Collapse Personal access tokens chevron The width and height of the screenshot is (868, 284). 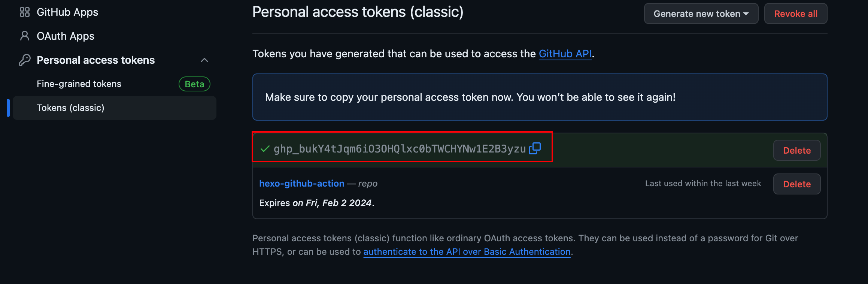pos(204,60)
